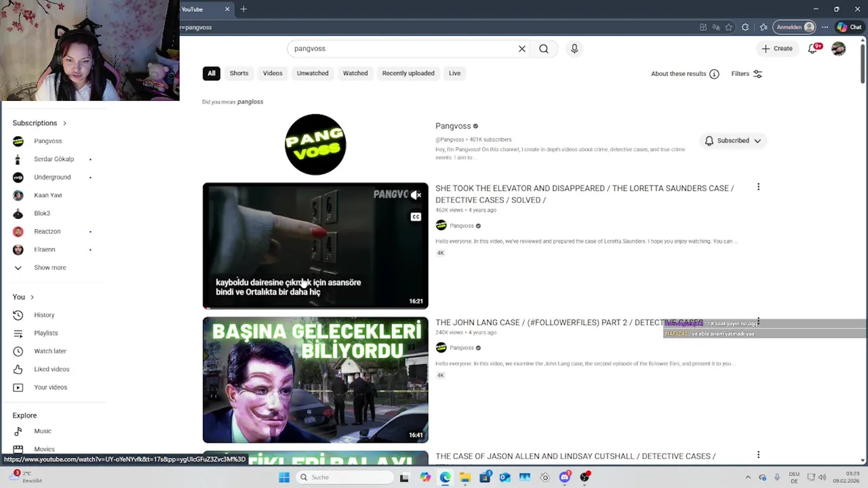This screenshot has width=868, height=488.
Task: Select the Watched filter chip
Action: [x=355, y=73]
